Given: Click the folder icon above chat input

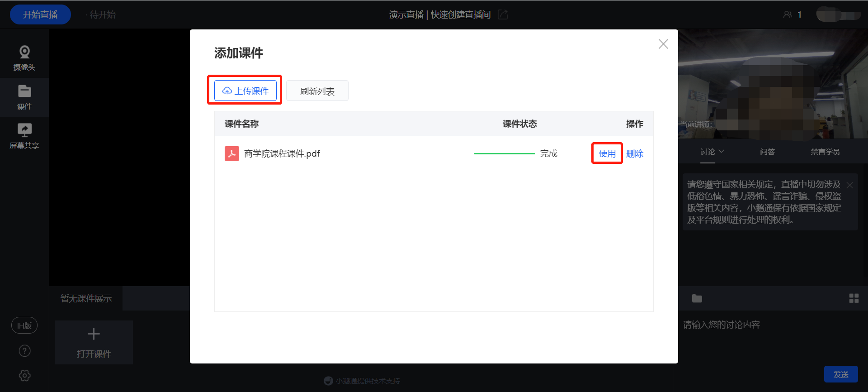Looking at the screenshot, I should coord(697,298).
